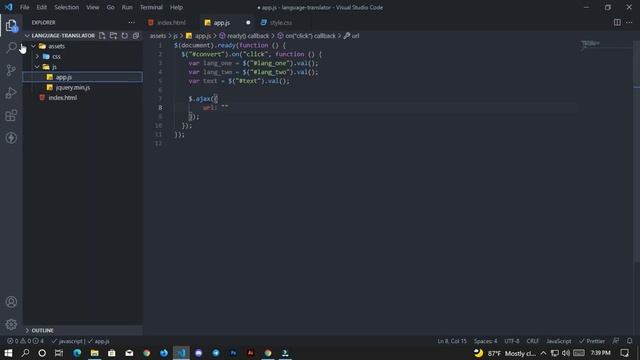Refresh the Explorer file tree
The image size is (640, 360).
[125, 36]
